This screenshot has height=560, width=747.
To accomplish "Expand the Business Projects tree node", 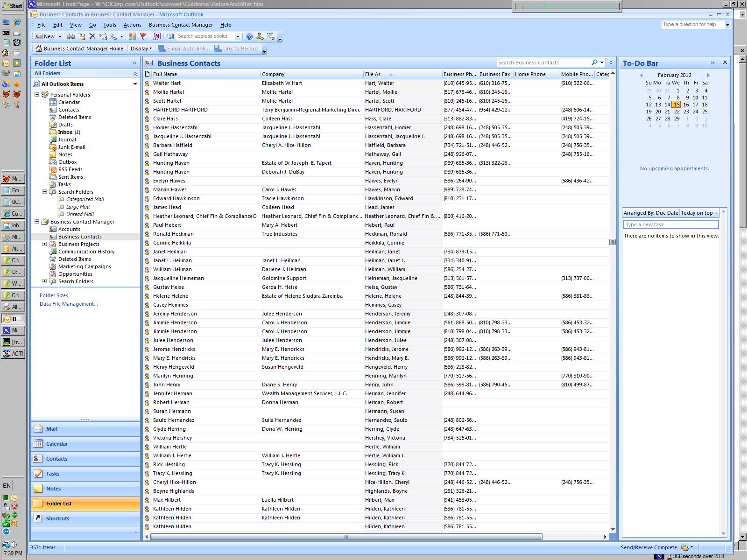I will point(45,244).
